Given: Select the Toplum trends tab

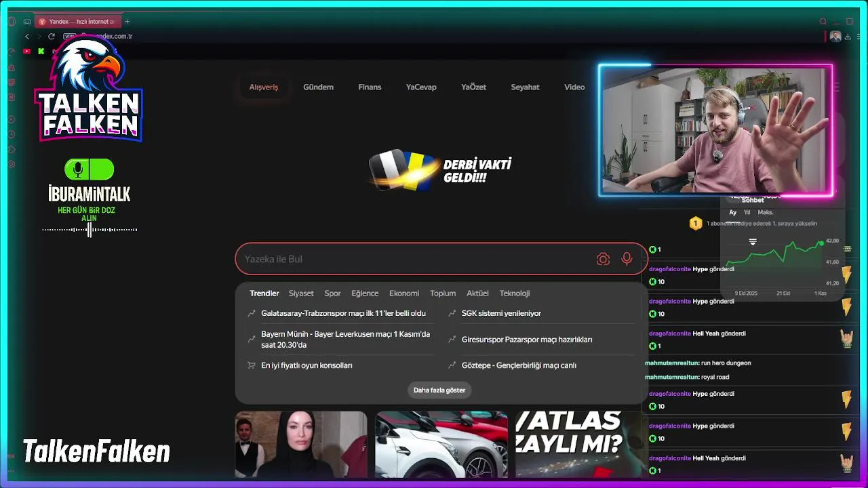Looking at the screenshot, I should (443, 293).
